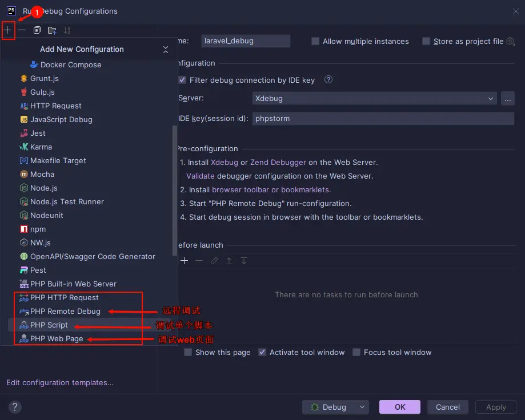Click the npm red icon

click(24, 229)
